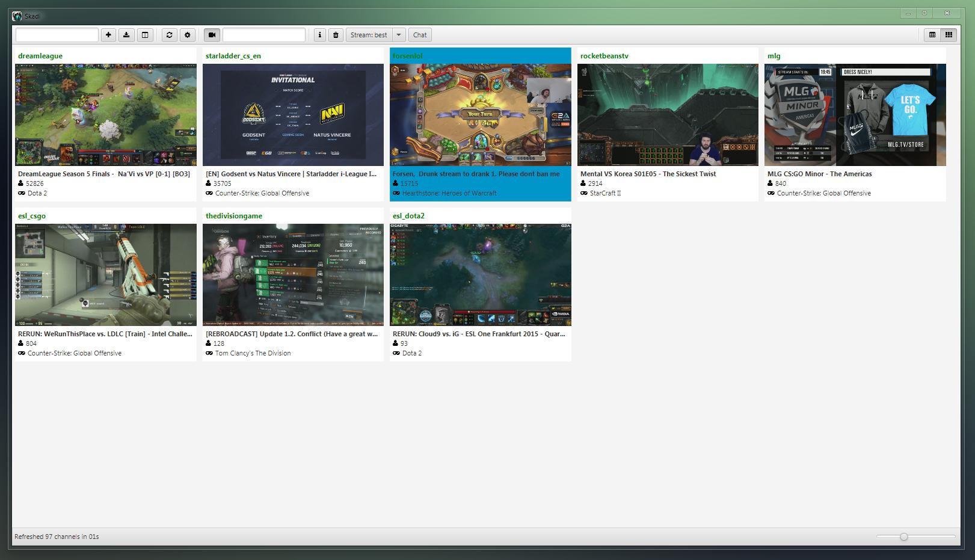The height and width of the screenshot is (560, 975).
Task: Open the forsenlol channel name
Action: coord(408,56)
